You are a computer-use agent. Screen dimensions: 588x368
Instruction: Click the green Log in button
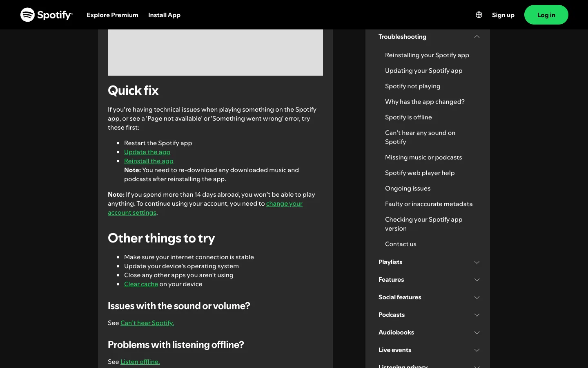coord(546,15)
